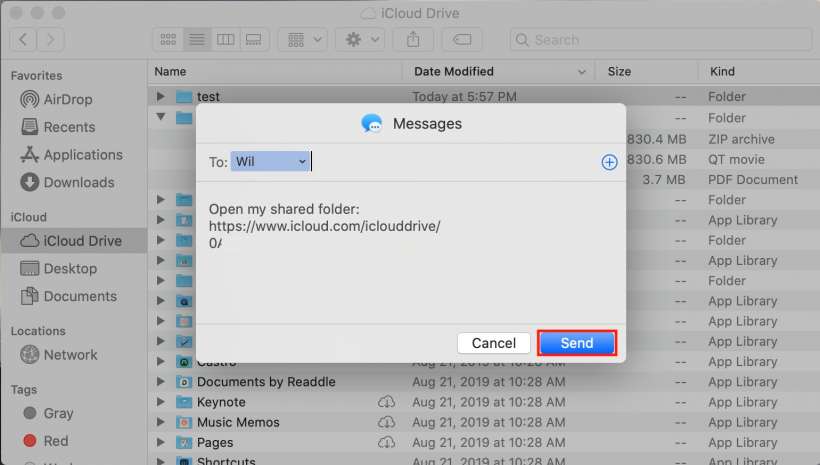Select the Red tag
This screenshot has width=820, height=465.
pos(46,441)
